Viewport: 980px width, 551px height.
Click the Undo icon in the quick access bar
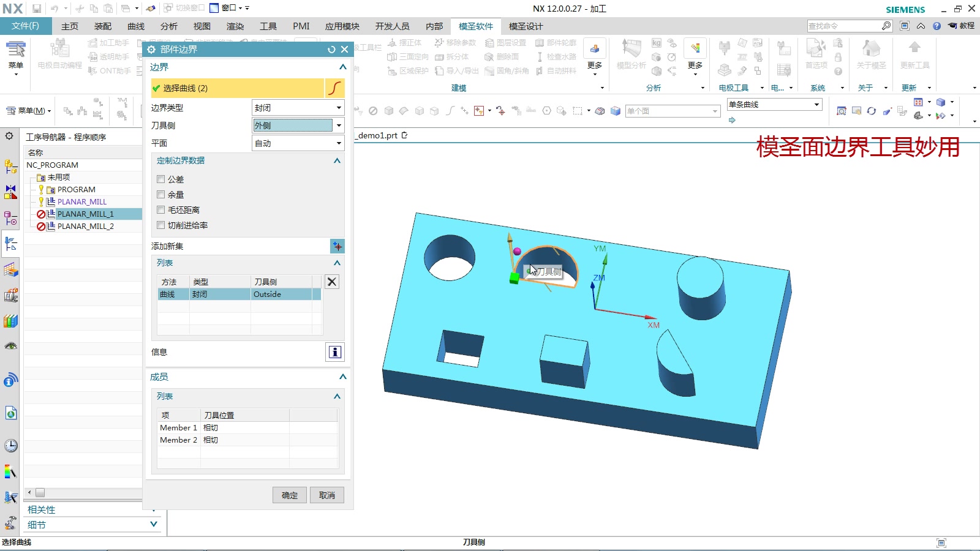click(55, 9)
